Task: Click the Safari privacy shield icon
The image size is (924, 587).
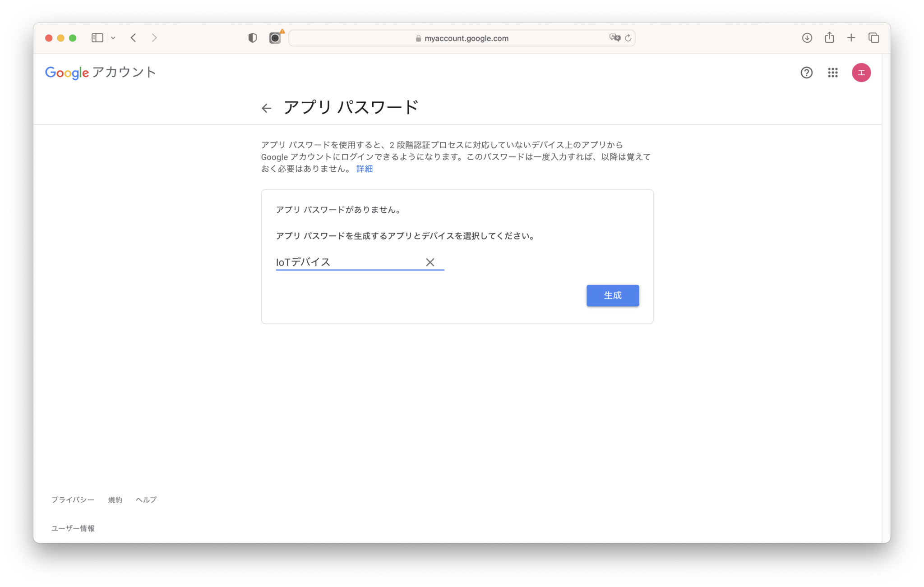Action: click(x=253, y=38)
